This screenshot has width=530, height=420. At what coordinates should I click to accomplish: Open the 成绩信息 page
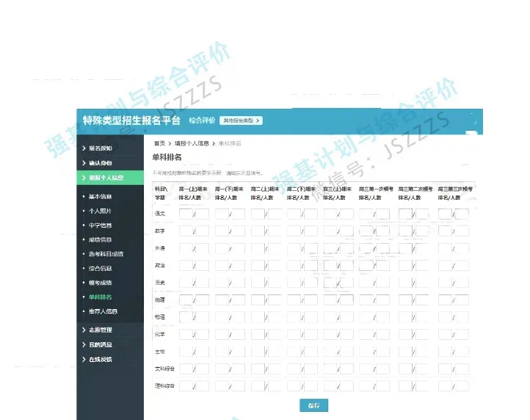point(101,239)
